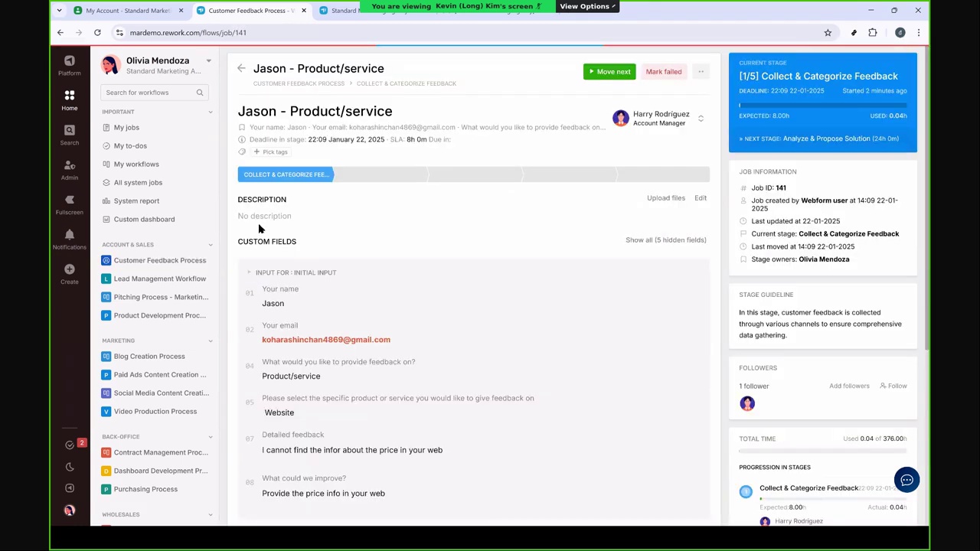Viewport: 980px width, 551px height.
Task: Click Video Production Process V icon
Action: 106,412
